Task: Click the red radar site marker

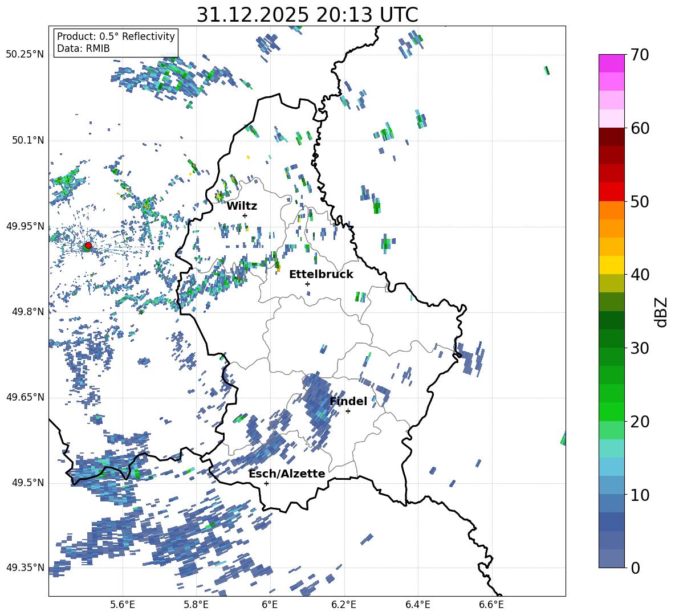Action: pyautogui.click(x=88, y=246)
